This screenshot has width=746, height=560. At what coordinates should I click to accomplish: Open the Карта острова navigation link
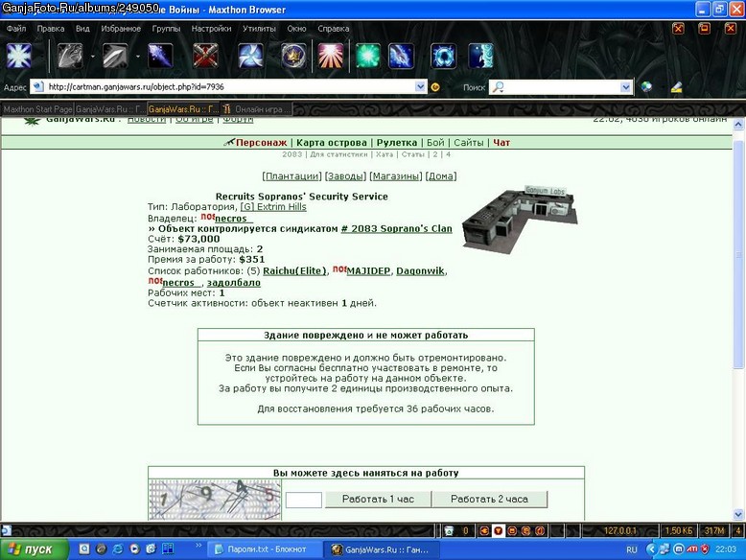pos(332,142)
